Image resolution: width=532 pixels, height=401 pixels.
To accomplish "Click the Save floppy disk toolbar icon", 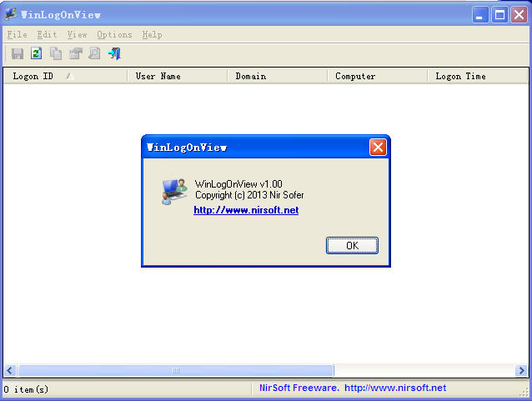I will coord(18,53).
